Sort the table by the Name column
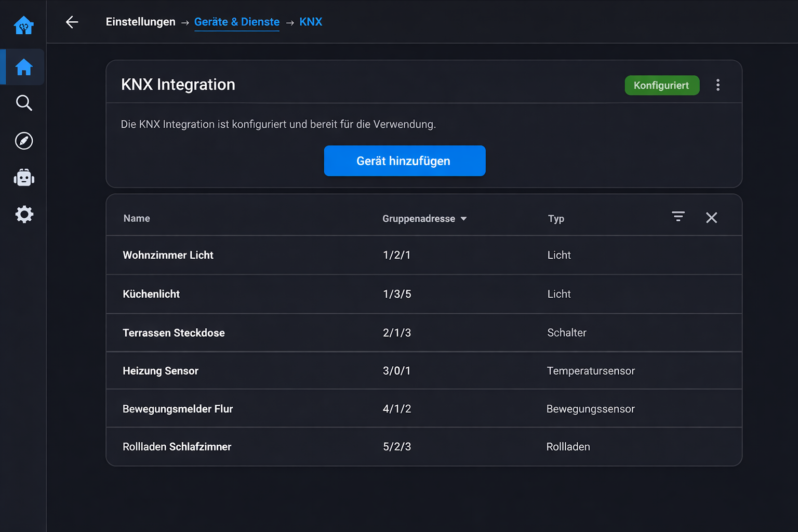The height and width of the screenshot is (532, 798). point(136,218)
